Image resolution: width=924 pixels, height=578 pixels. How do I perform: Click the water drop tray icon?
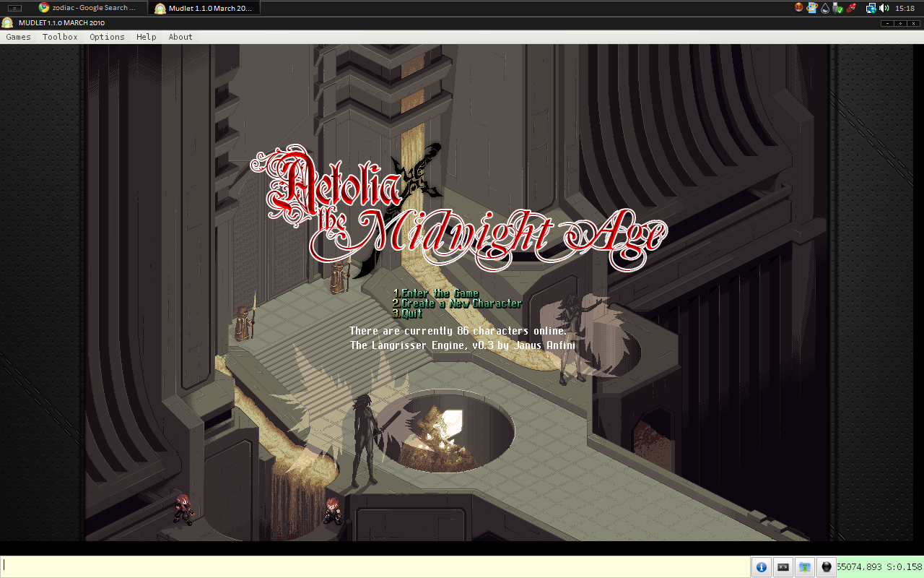[x=825, y=8]
